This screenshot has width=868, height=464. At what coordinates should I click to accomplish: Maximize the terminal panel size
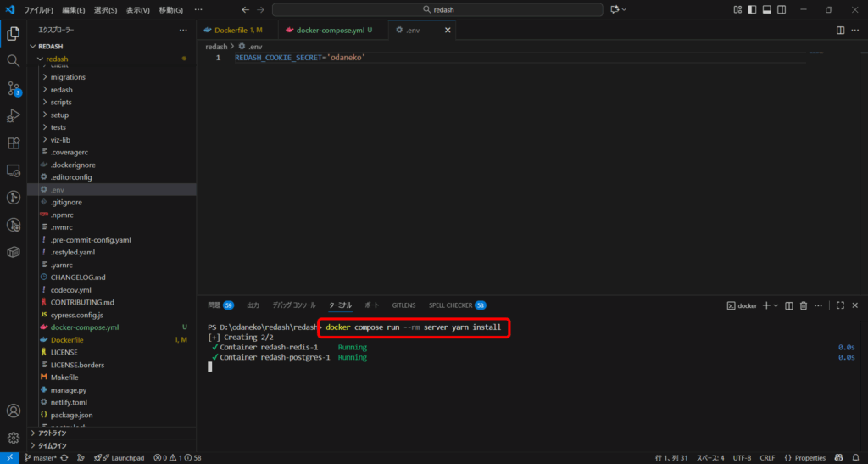click(x=840, y=305)
